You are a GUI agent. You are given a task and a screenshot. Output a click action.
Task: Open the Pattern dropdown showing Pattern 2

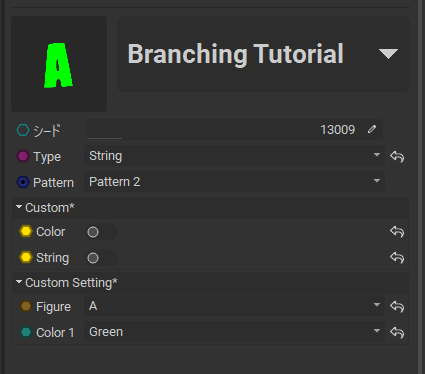(234, 182)
